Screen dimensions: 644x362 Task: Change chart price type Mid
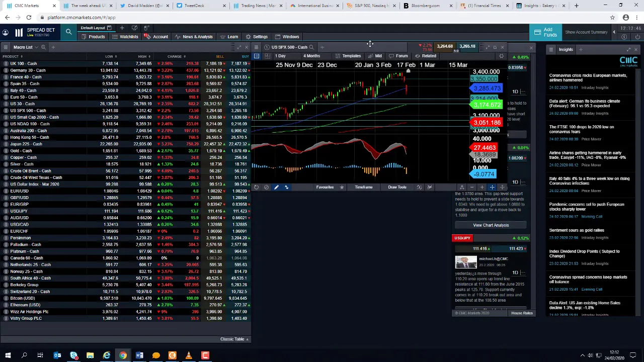click(375, 56)
